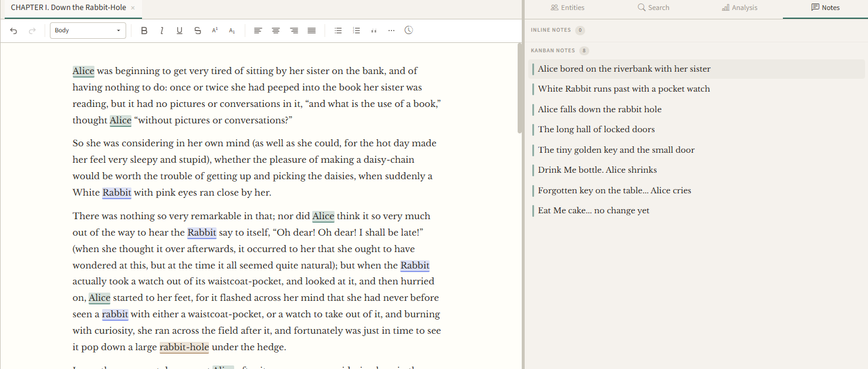This screenshot has width=868, height=369.
Task: Toggle bold formatting
Action: tap(144, 31)
